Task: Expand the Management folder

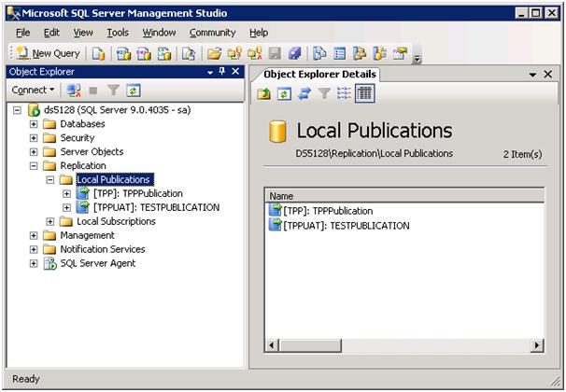Action: click(x=34, y=236)
